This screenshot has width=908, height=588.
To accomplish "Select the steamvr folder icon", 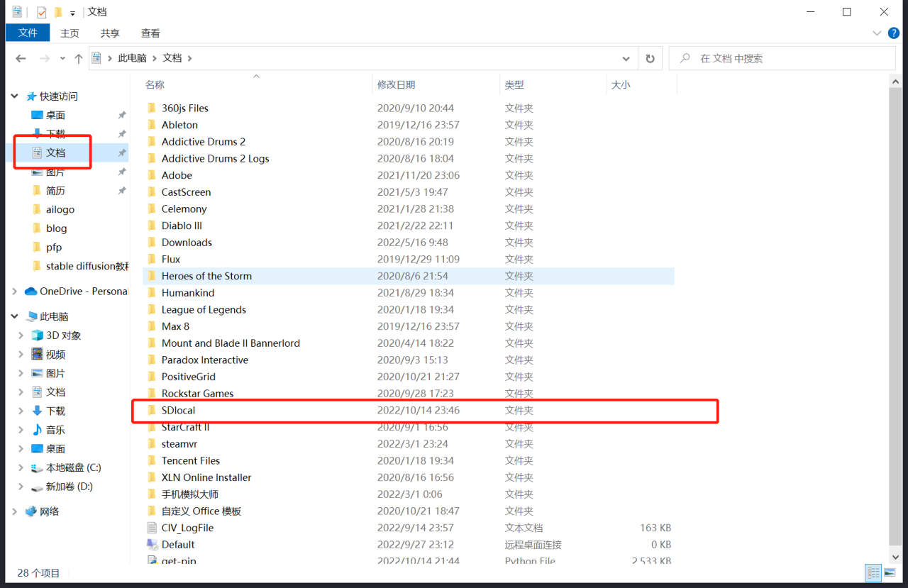I will 151,444.
